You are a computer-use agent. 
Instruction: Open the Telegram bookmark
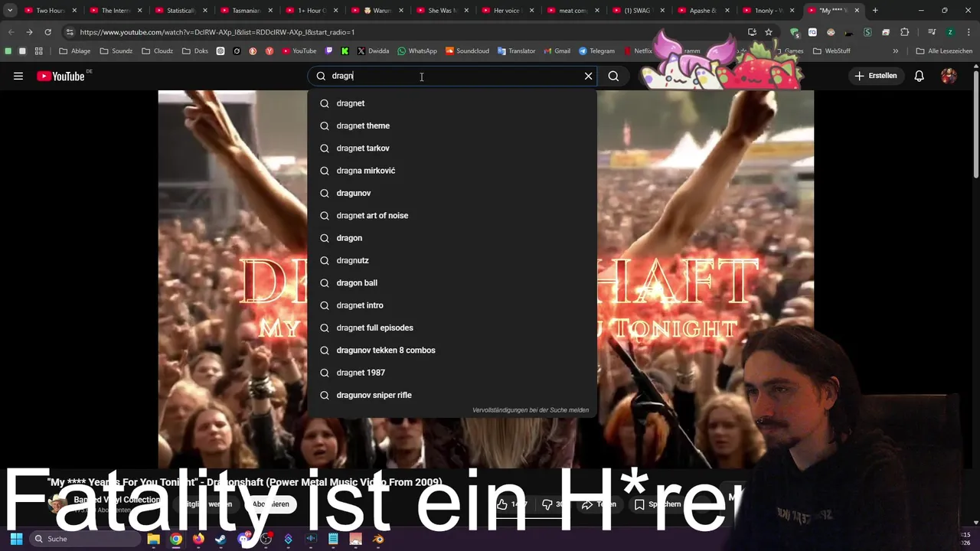(x=596, y=51)
